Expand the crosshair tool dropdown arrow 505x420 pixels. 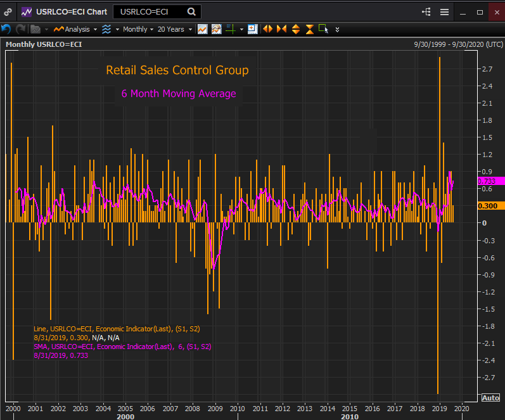click(x=241, y=30)
